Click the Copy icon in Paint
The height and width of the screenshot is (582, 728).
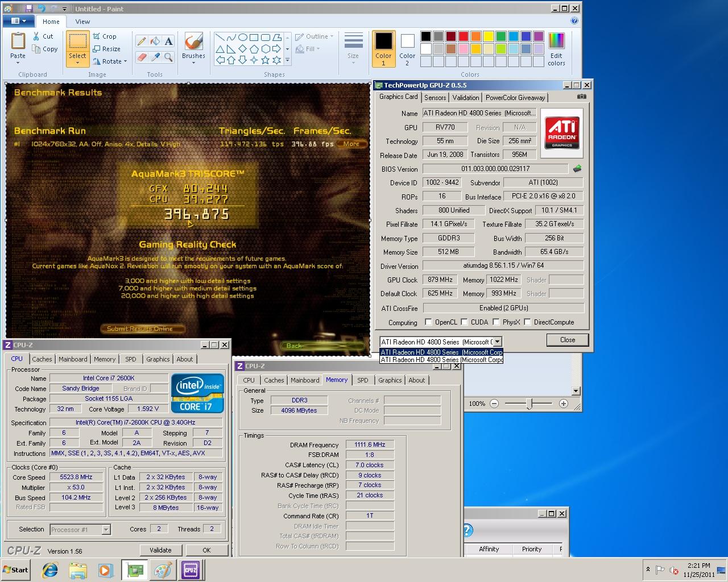tap(36, 49)
